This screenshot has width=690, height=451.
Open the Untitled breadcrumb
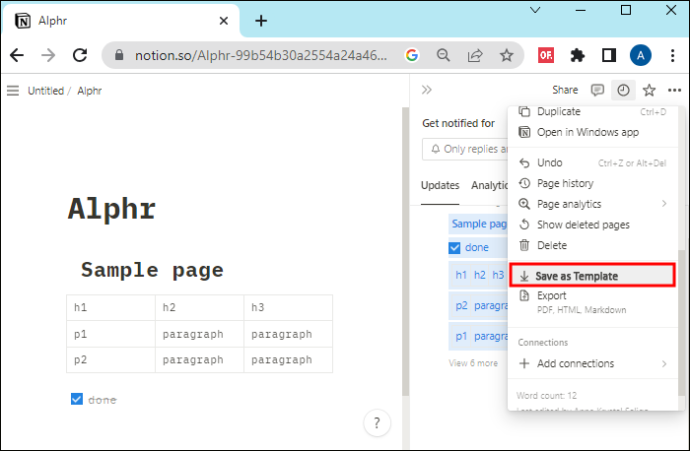(46, 91)
